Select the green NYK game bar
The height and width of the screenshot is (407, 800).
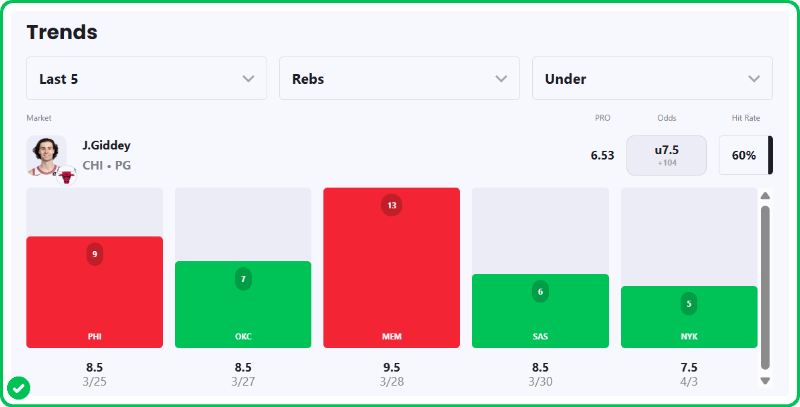pyautogui.click(x=689, y=322)
